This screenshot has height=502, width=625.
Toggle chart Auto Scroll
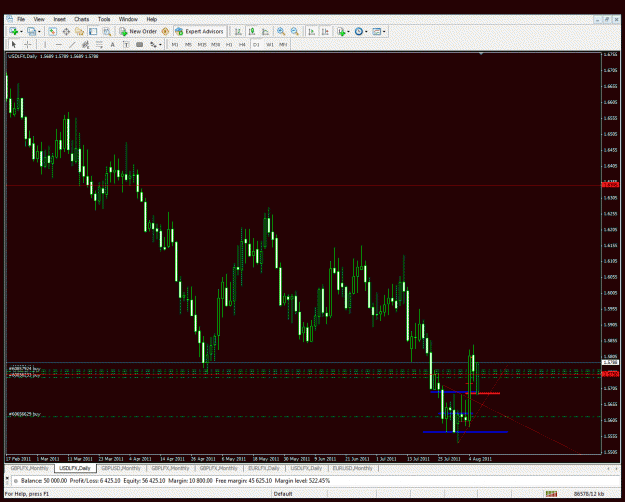click(x=312, y=31)
